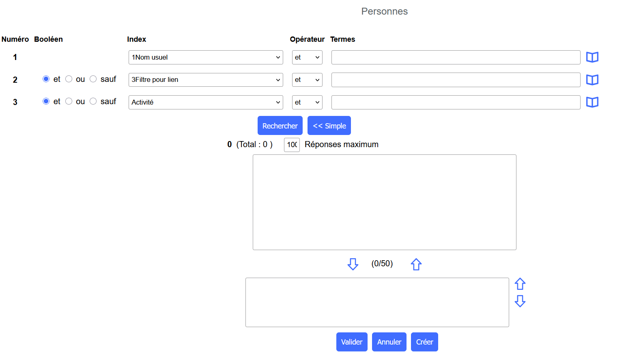Click the up arrow right of (0/50)

416,264
